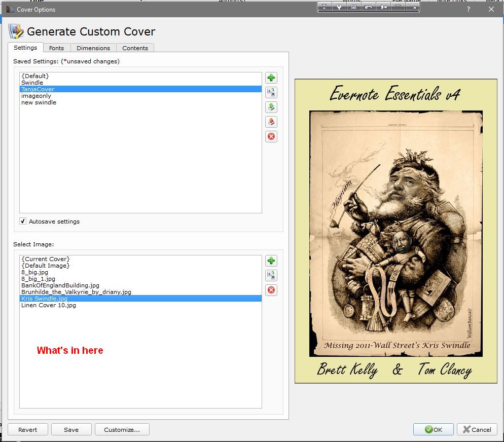This screenshot has height=442, width=504.
Task: Add a new saved setting with green plus
Action: click(x=271, y=78)
